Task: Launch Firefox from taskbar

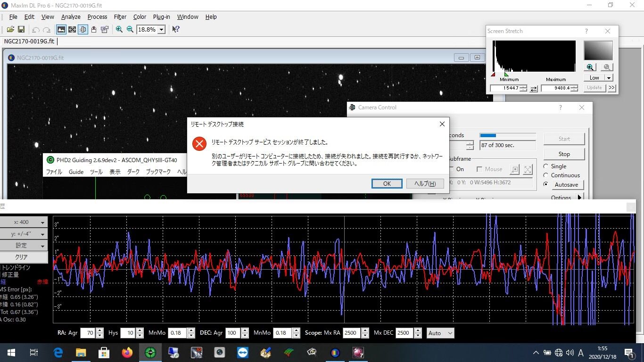Action: [x=127, y=353]
